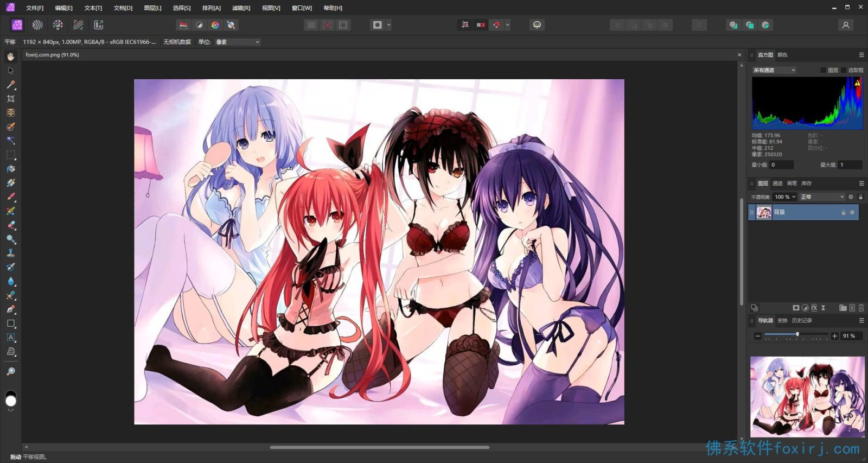The image size is (868, 463).
Task: Open the 帮助[H] menu
Action: [333, 8]
